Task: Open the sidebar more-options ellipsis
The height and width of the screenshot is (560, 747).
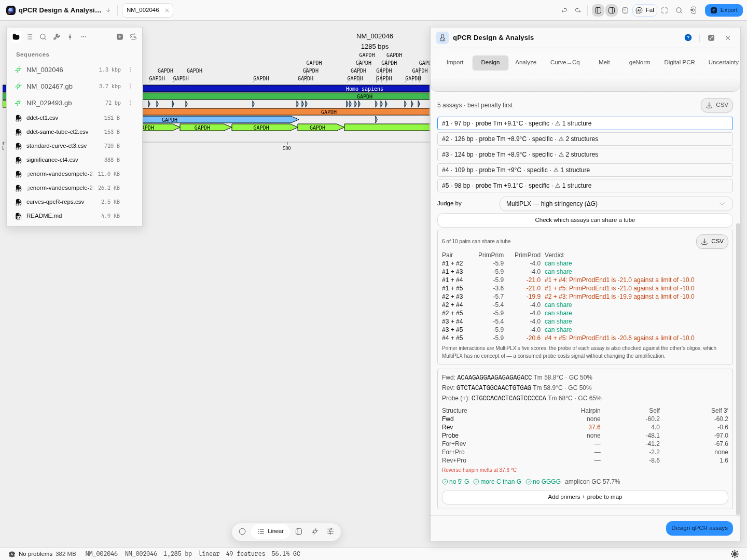Action: tap(84, 37)
